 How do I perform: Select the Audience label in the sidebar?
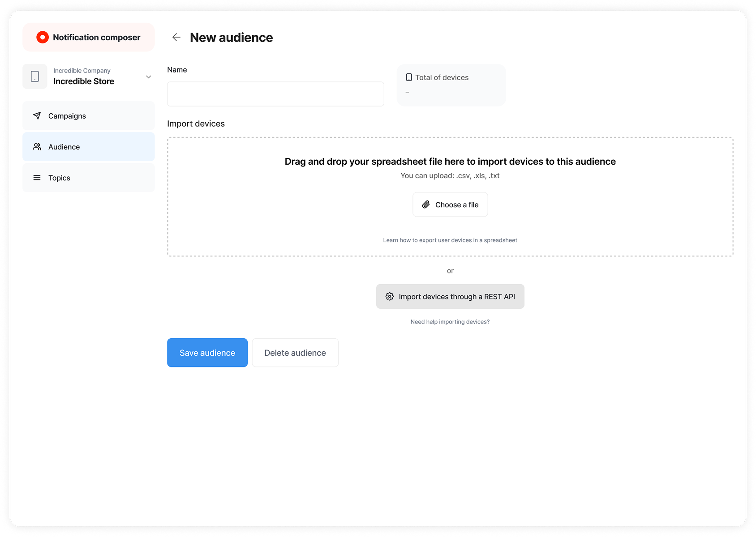pos(64,147)
